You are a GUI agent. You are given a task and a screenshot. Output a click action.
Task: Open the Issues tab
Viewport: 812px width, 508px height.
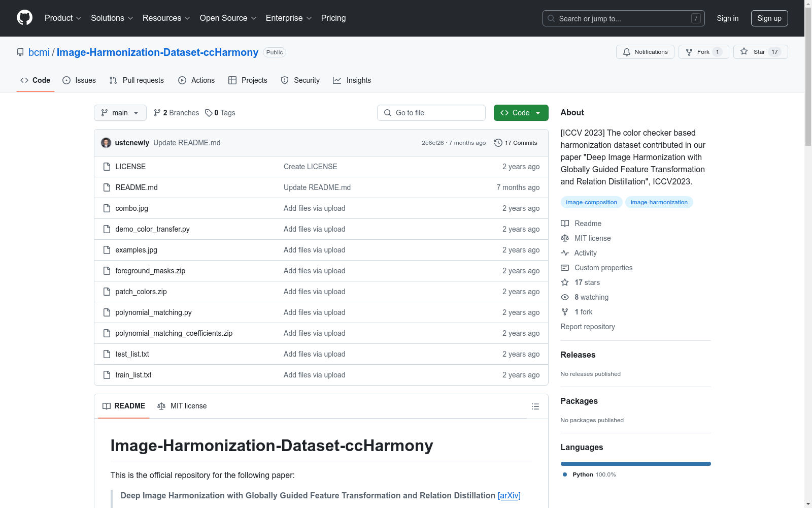tap(79, 80)
